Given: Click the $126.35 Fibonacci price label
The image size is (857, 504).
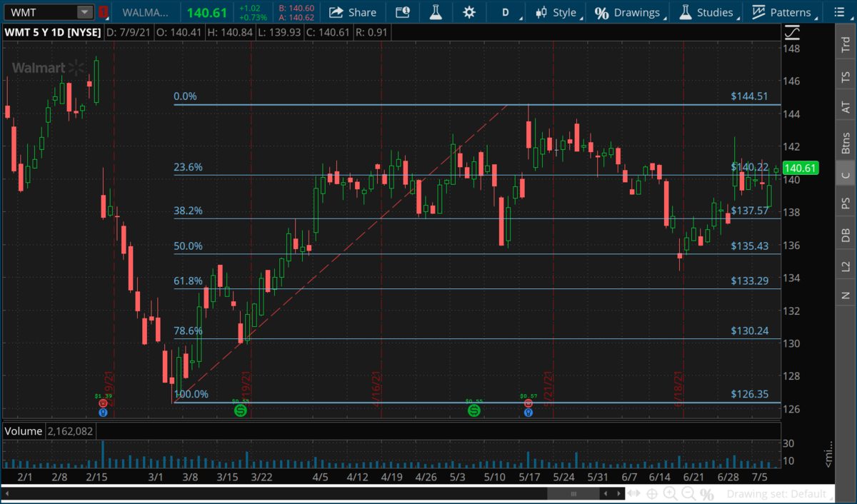Looking at the screenshot, I should (x=750, y=394).
